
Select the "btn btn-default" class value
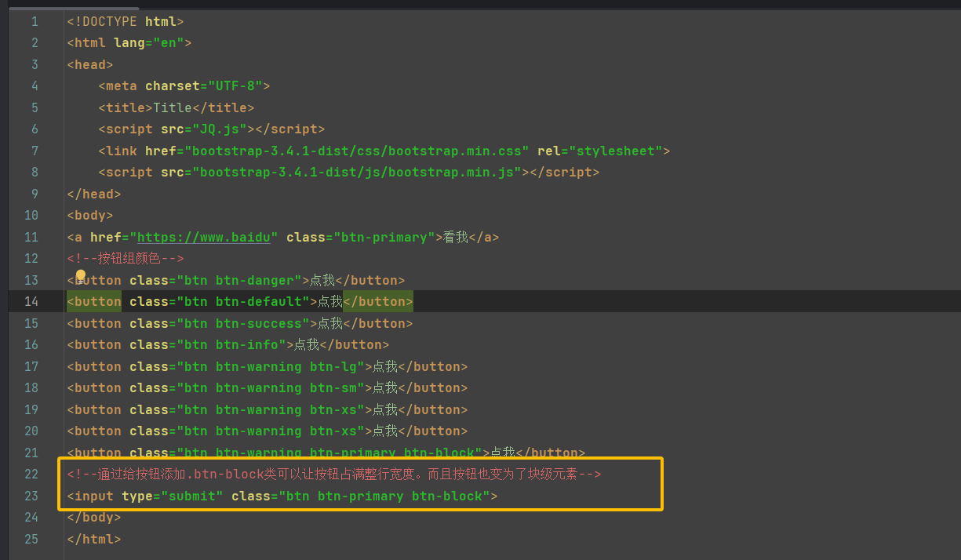[242, 302]
